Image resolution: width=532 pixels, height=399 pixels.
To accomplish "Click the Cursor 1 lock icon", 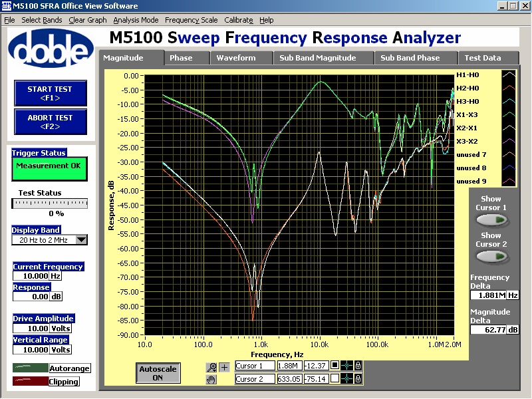I will point(358,365).
